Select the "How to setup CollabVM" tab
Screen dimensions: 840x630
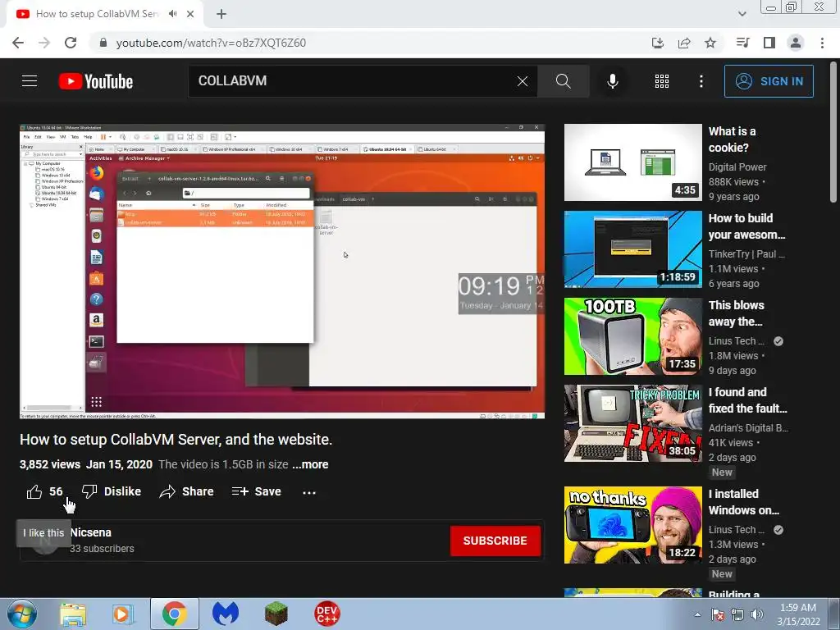pos(104,14)
